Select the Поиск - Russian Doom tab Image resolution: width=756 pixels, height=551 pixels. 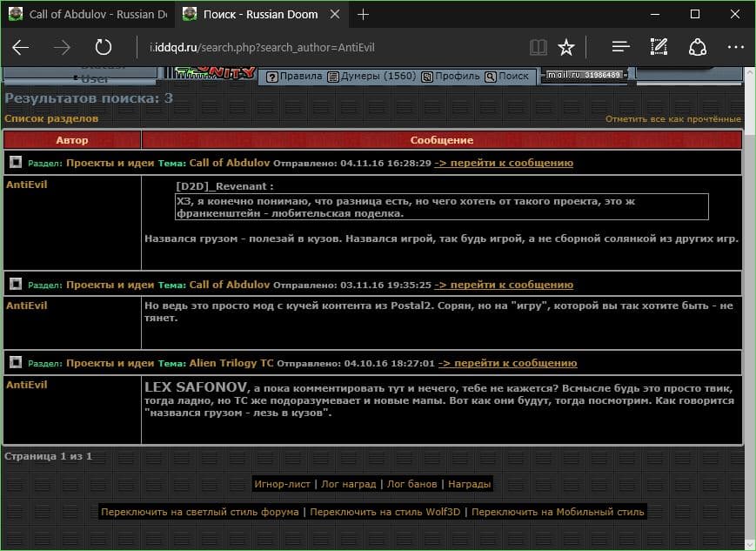260,15
